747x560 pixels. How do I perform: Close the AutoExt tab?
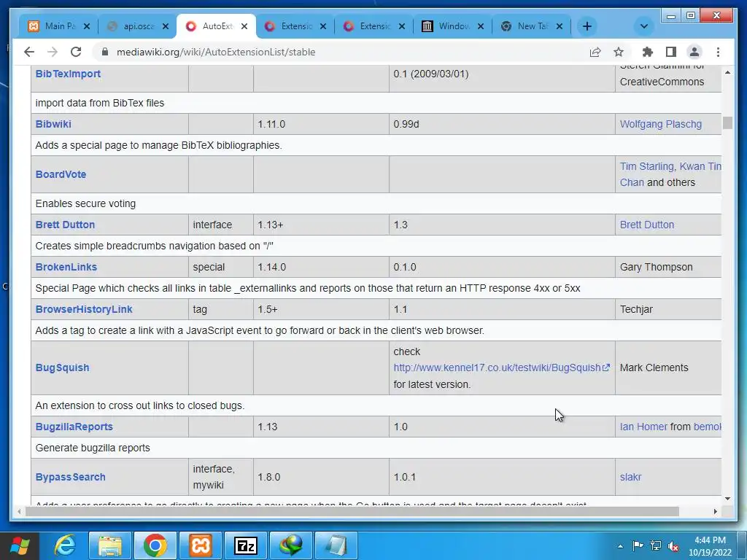244,27
